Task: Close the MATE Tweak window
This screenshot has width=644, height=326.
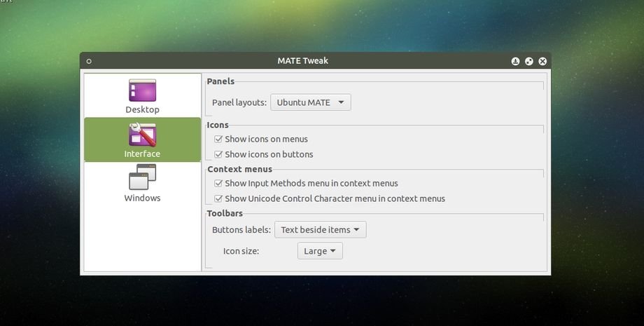Action: (x=542, y=61)
